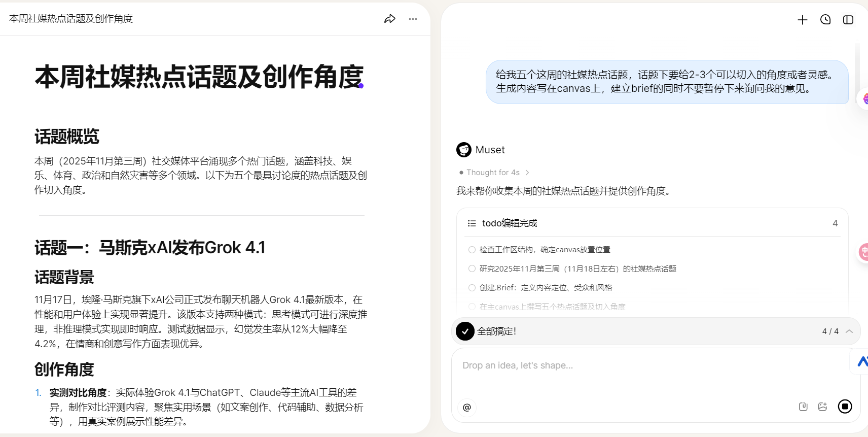868x437 pixels.
Task: Click the add image icon in input box
Action: [822, 407]
